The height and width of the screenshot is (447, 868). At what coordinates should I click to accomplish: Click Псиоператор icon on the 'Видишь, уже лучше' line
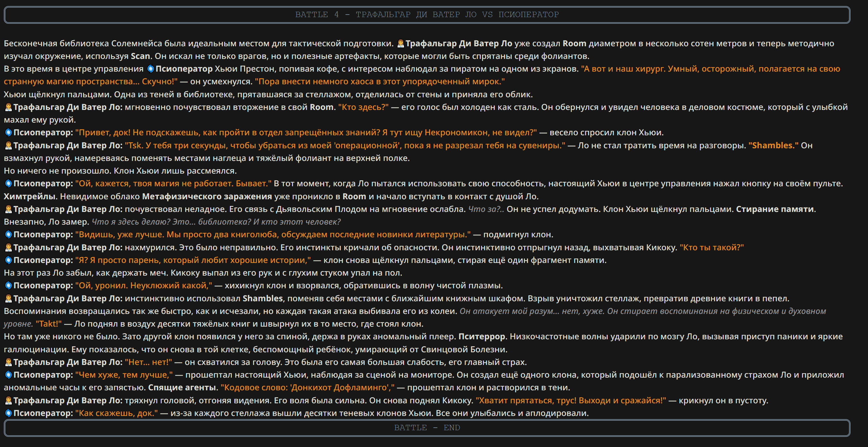8,235
